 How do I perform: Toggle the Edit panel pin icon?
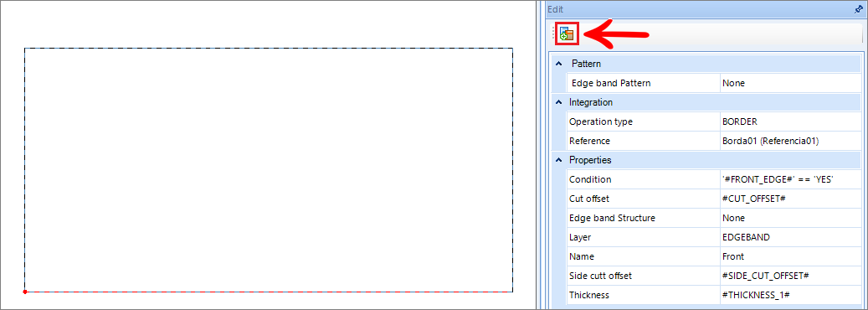[x=858, y=9]
